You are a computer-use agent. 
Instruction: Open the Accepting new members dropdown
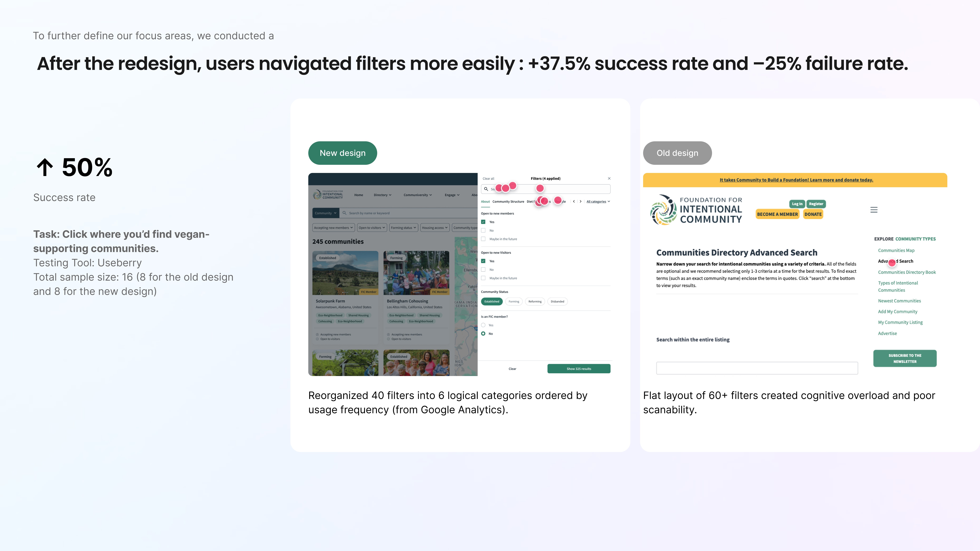click(333, 228)
